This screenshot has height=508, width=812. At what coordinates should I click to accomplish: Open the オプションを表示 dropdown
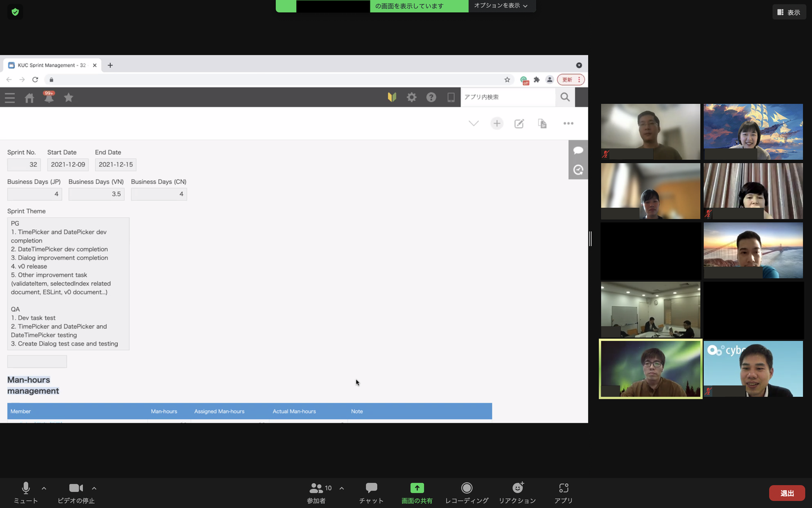[x=501, y=6]
